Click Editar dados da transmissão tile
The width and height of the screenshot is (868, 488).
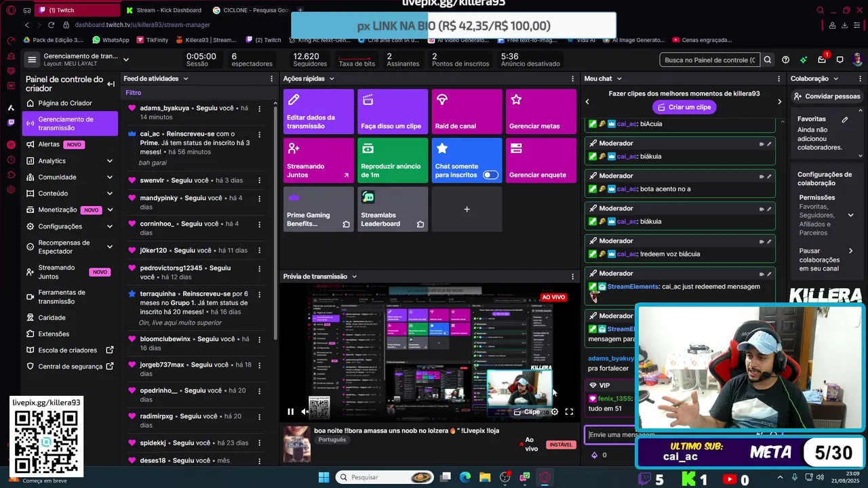coord(319,112)
